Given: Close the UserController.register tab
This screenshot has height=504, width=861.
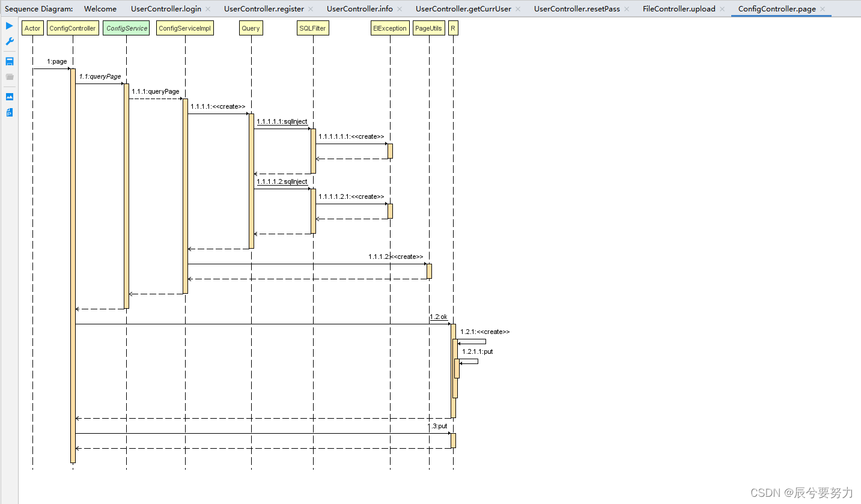Looking at the screenshot, I should coord(311,9).
